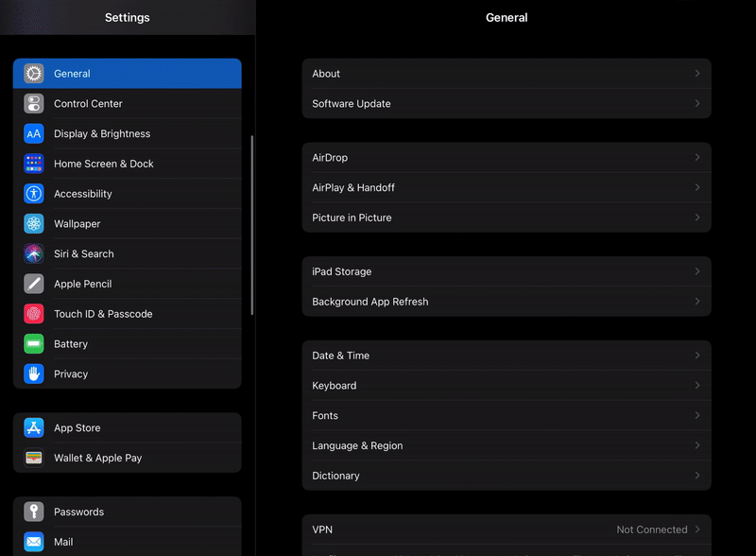Select Display & Brightness in the sidebar
The height and width of the screenshot is (556, 756).
128,133
